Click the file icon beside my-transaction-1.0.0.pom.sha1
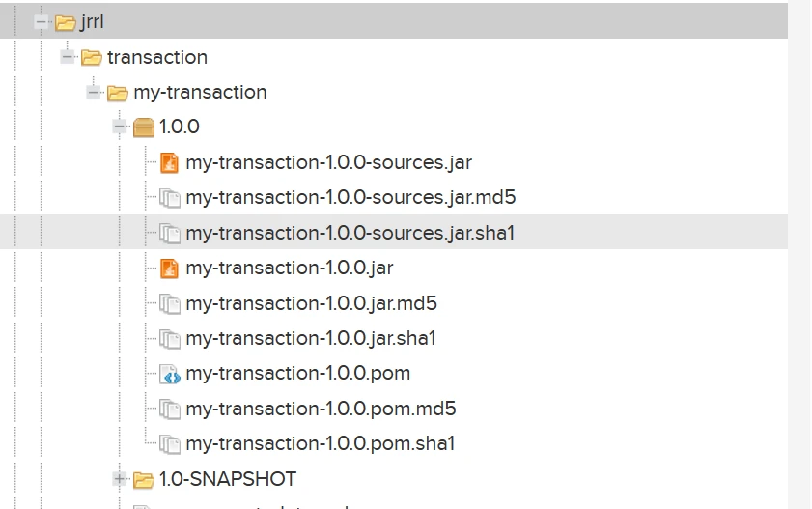 point(170,444)
